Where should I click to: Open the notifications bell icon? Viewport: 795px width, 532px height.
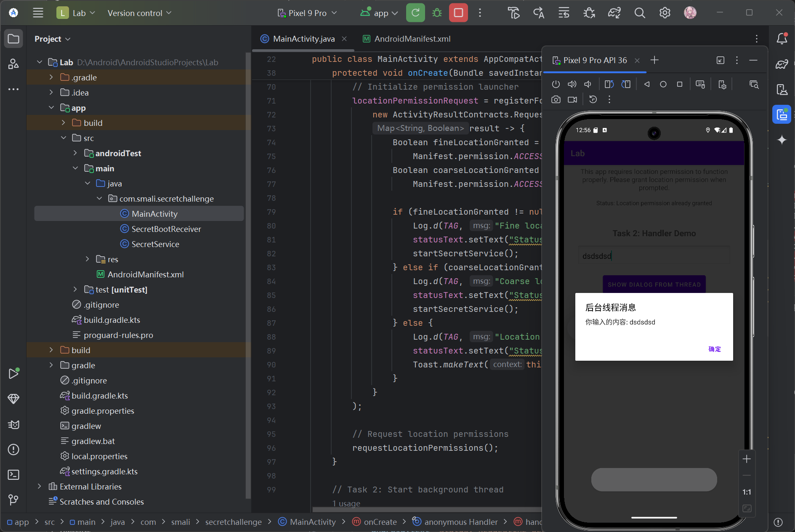coord(782,39)
